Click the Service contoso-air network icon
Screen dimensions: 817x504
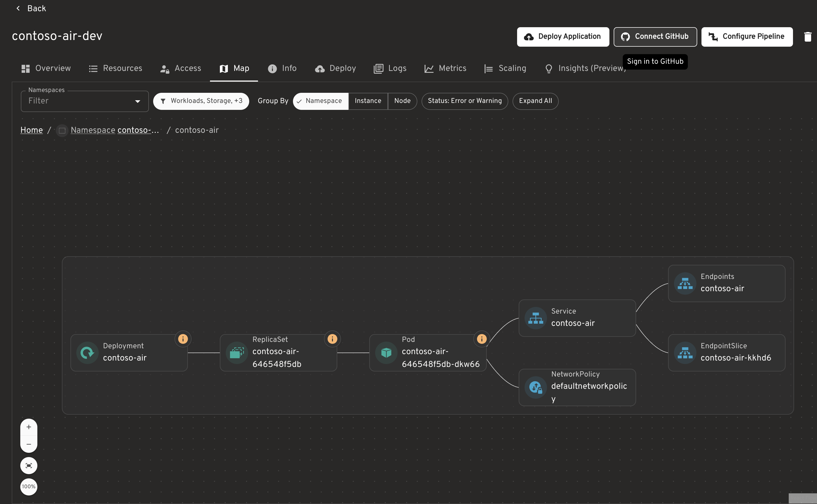[x=536, y=318]
